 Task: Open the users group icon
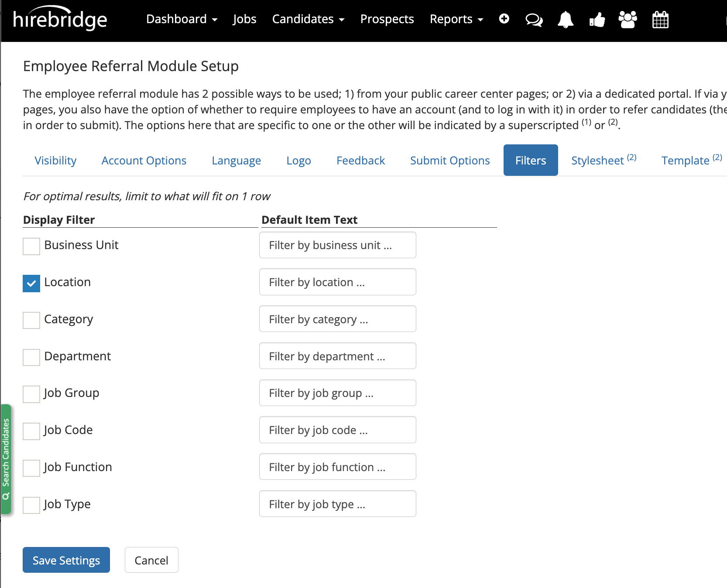[x=628, y=20]
